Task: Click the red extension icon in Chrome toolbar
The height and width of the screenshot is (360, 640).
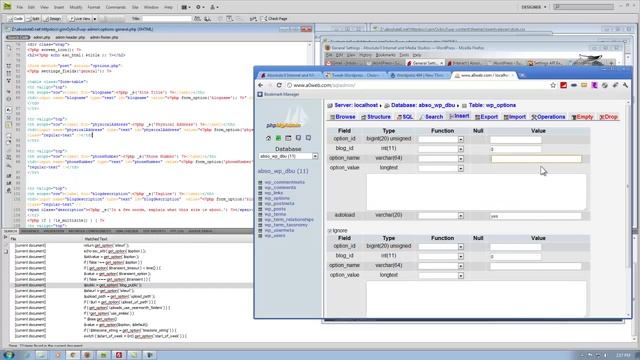Action: [x=563, y=85]
